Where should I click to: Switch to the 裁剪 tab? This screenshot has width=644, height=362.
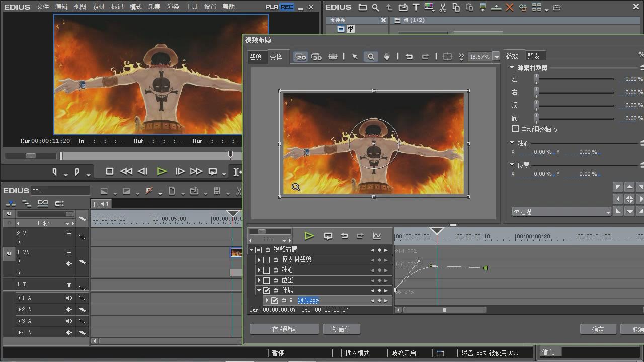256,57
